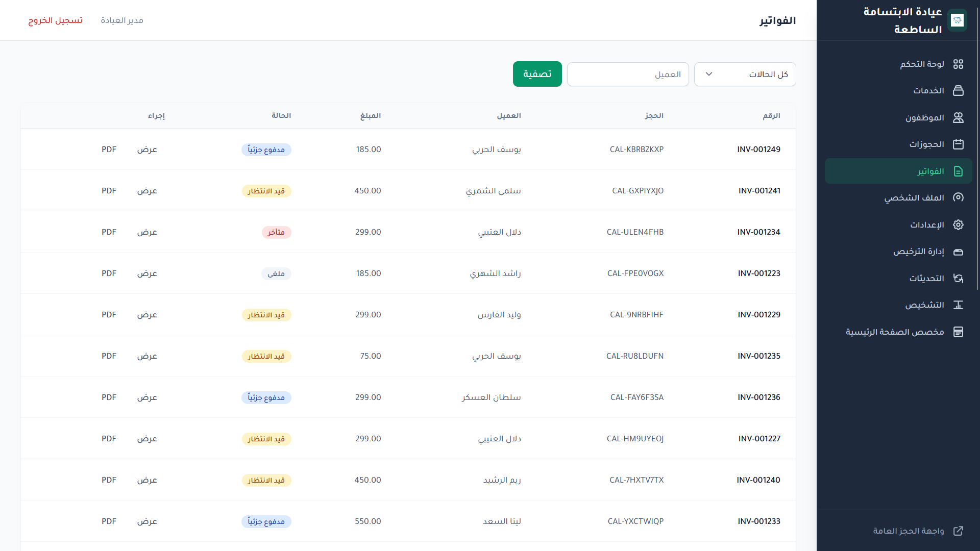Click the chevron arrow of status filter
Screen dimensions: 980x551
[x=709, y=74]
